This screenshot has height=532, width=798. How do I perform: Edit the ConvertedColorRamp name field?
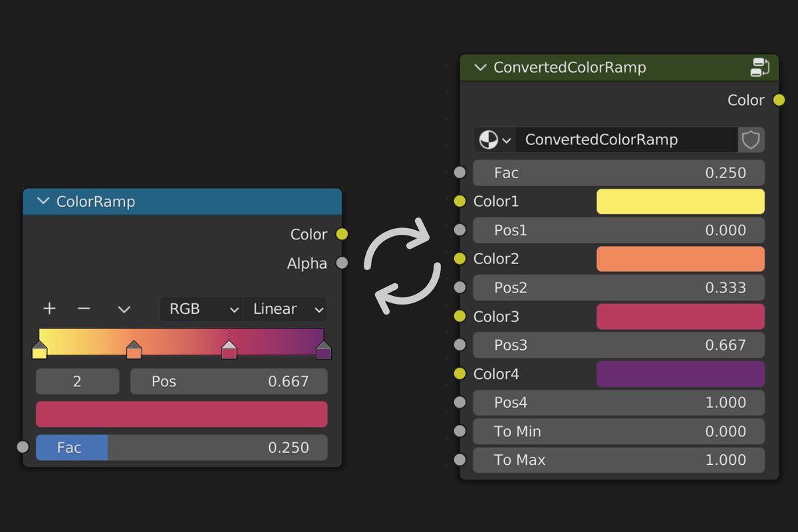point(626,140)
